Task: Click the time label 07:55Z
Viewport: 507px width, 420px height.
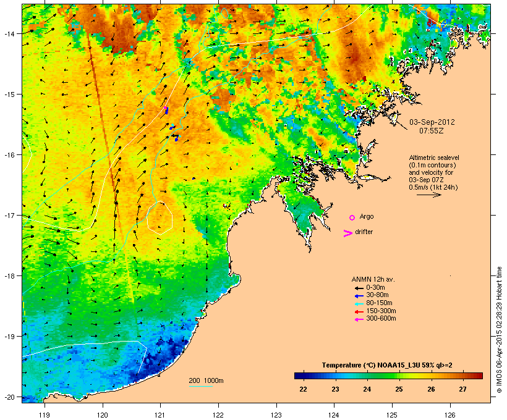Action: pos(432,131)
